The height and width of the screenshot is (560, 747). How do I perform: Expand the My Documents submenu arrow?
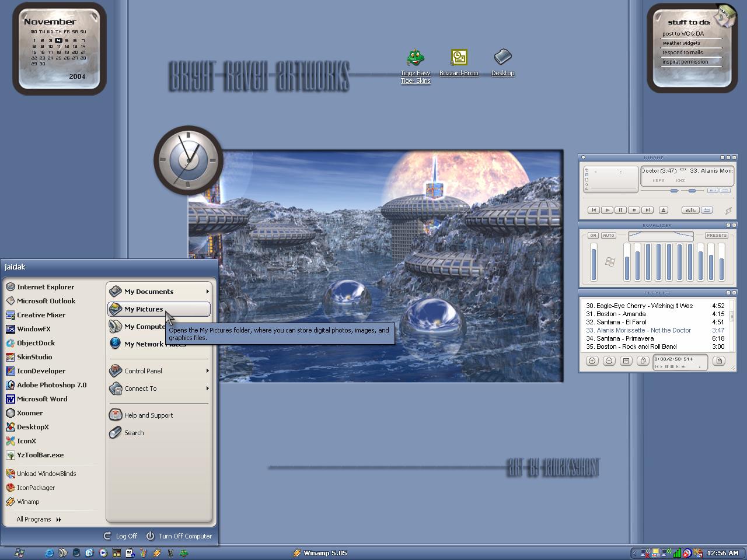(207, 291)
